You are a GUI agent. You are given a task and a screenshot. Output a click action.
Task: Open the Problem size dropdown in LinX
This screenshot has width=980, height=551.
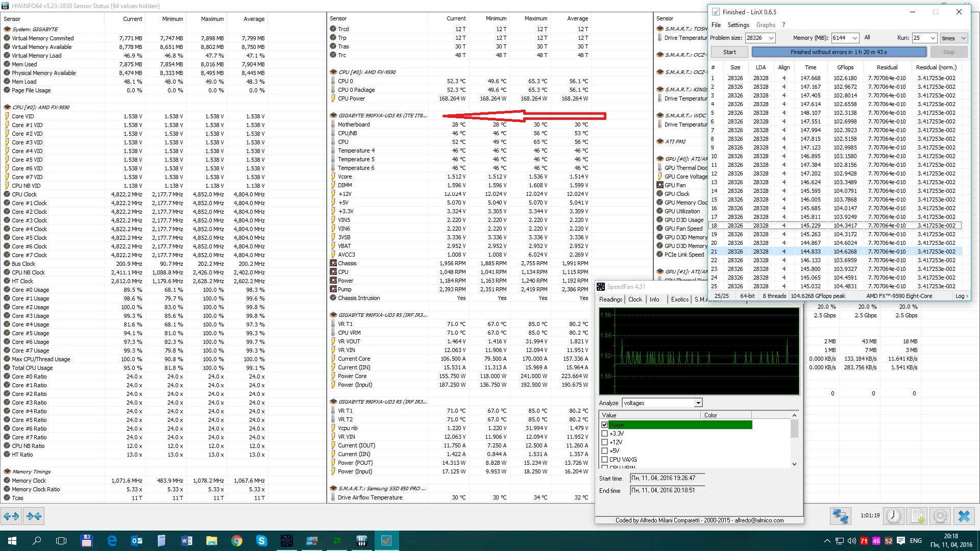771,38
